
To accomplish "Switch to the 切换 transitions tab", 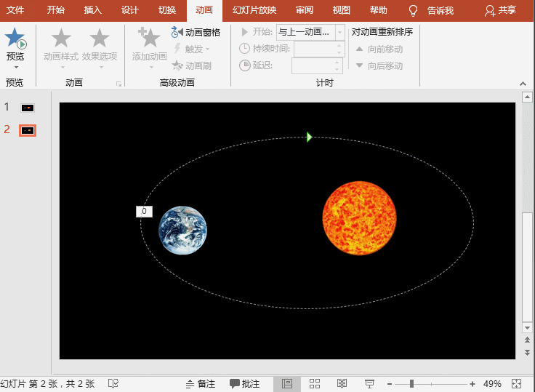I will tap(167, 10).
